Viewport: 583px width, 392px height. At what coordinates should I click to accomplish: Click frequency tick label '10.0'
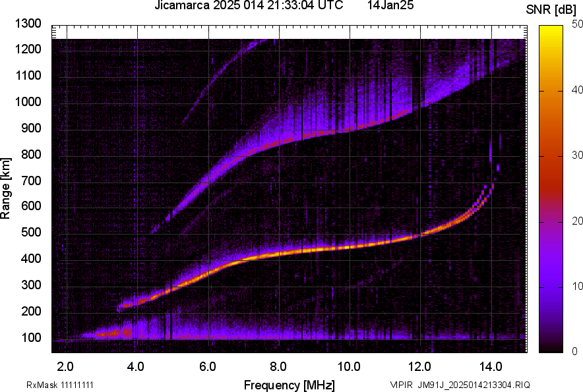[x=349, y=367]
